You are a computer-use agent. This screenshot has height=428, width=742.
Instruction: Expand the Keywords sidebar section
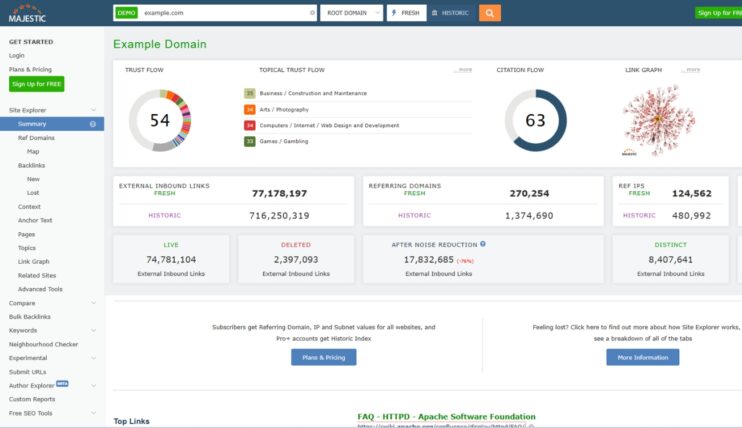[94, 330]
